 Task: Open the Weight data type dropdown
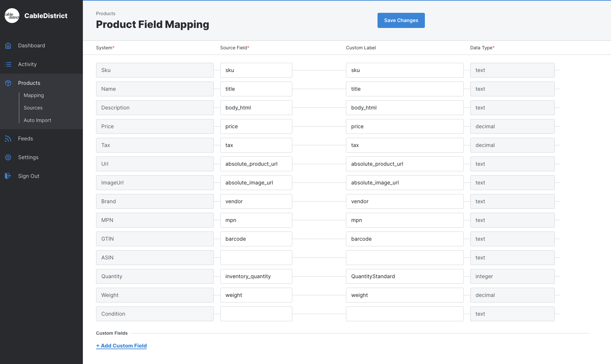[x=512, y=295]
